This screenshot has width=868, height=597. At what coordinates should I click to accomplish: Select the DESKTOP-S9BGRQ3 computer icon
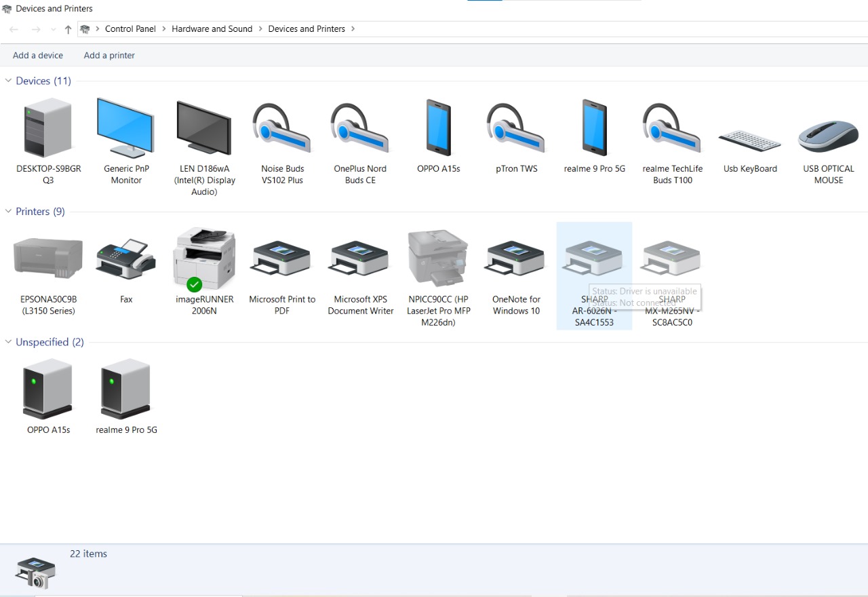(48, 128)
